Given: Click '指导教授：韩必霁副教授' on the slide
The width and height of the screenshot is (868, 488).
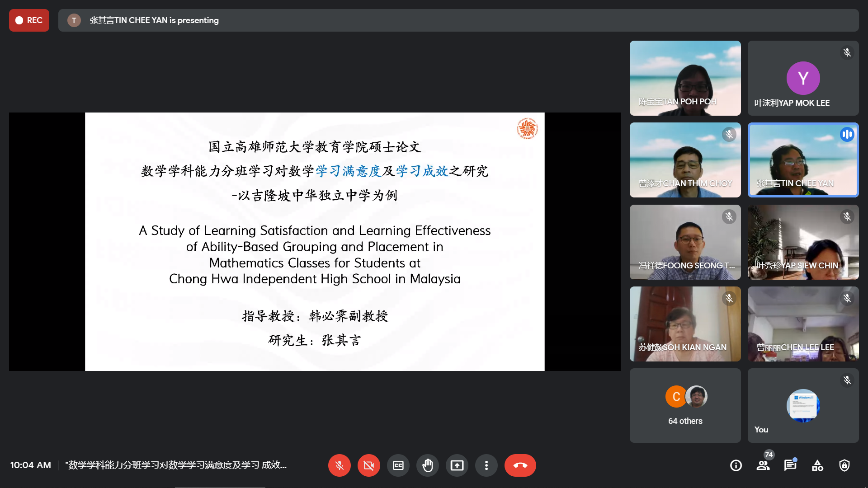Looking at the screenshot, I should click(315, 316).
